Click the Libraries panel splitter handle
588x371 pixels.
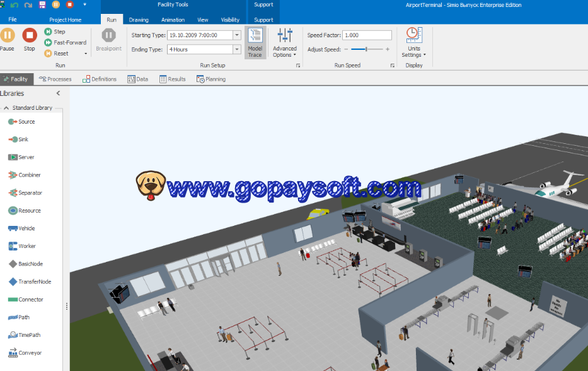pyautogui.click(x=67, y=306)
